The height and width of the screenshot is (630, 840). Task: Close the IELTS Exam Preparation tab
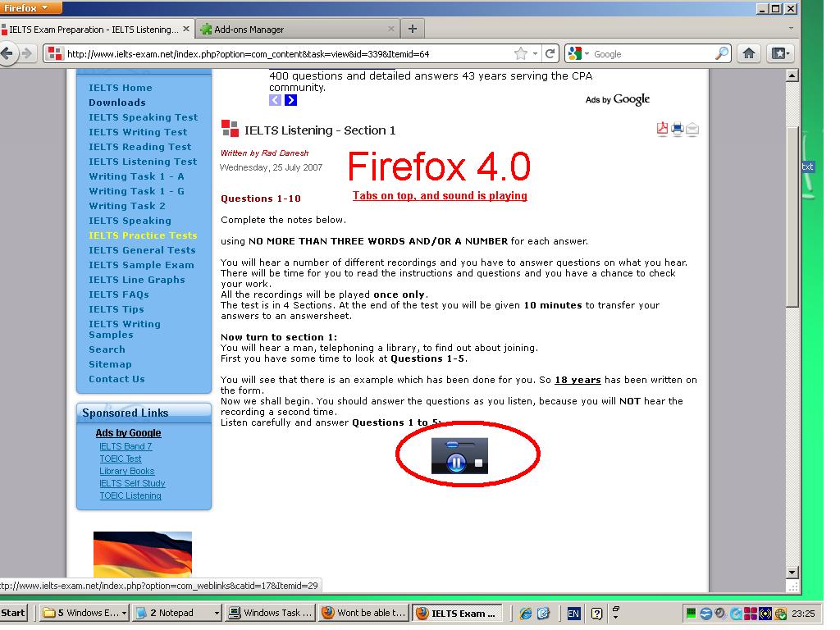(x=186, y=29)
